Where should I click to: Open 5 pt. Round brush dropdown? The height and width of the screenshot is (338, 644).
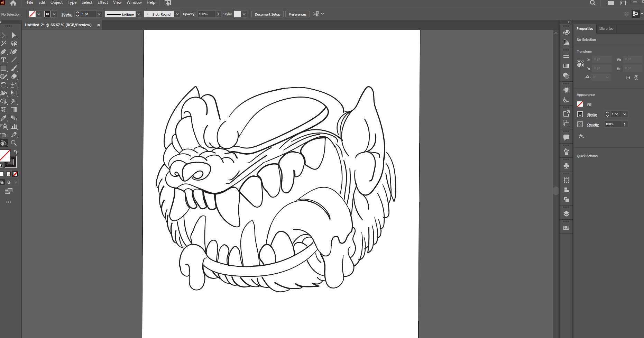tap(177, 14)
